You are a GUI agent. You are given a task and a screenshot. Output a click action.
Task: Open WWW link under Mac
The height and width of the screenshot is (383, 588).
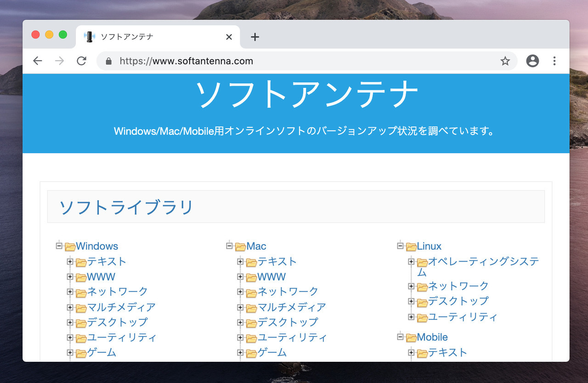(271, 277)
